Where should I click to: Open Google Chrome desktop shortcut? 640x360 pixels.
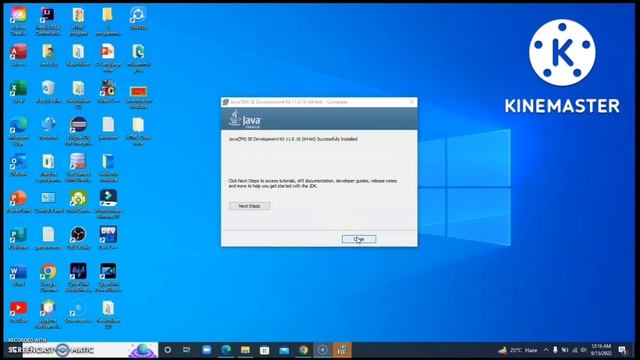[x=48, y=278]
